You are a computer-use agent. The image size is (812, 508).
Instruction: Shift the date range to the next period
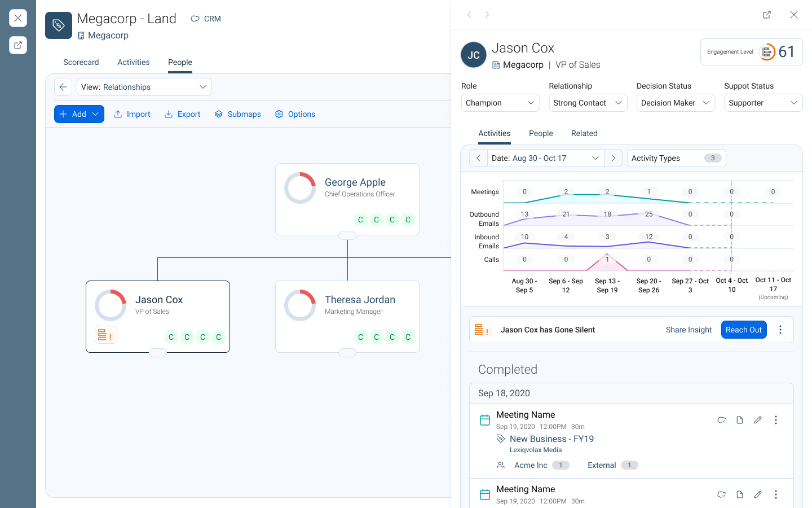613,158
